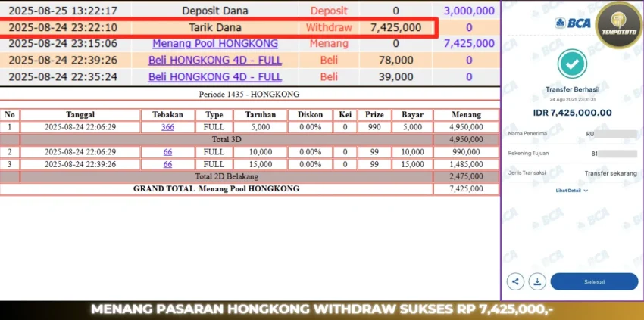Select the 78,000 purchase amount
644x320 pixels.
(395, 61)
